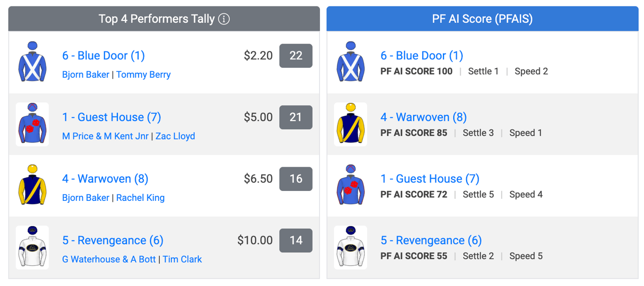Screen dimensions: 644x286
Task: Click the tally score badge showing 22
Action: tap(296, 55)
